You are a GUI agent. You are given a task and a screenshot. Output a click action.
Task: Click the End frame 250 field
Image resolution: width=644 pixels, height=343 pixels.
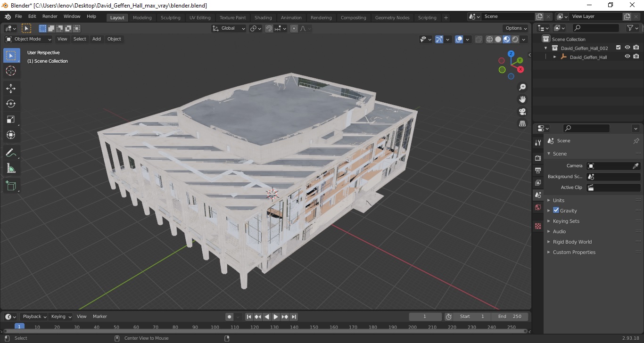click(x=510, y=317)
